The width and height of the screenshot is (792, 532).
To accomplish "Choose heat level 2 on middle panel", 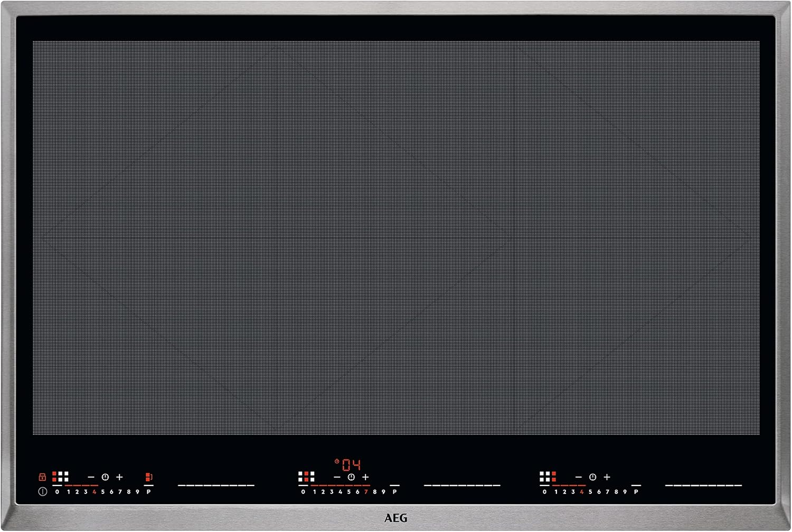I will (x=323, y=492).
